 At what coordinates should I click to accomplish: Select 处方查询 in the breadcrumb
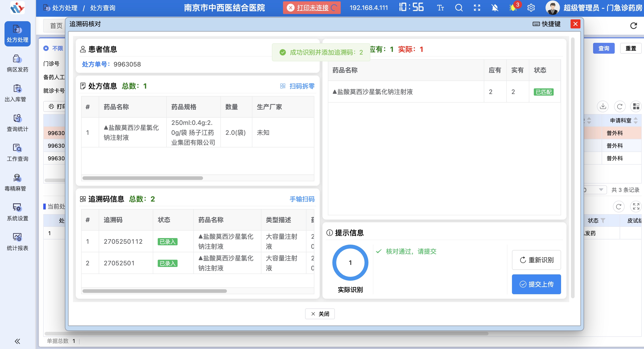point(103,8)
